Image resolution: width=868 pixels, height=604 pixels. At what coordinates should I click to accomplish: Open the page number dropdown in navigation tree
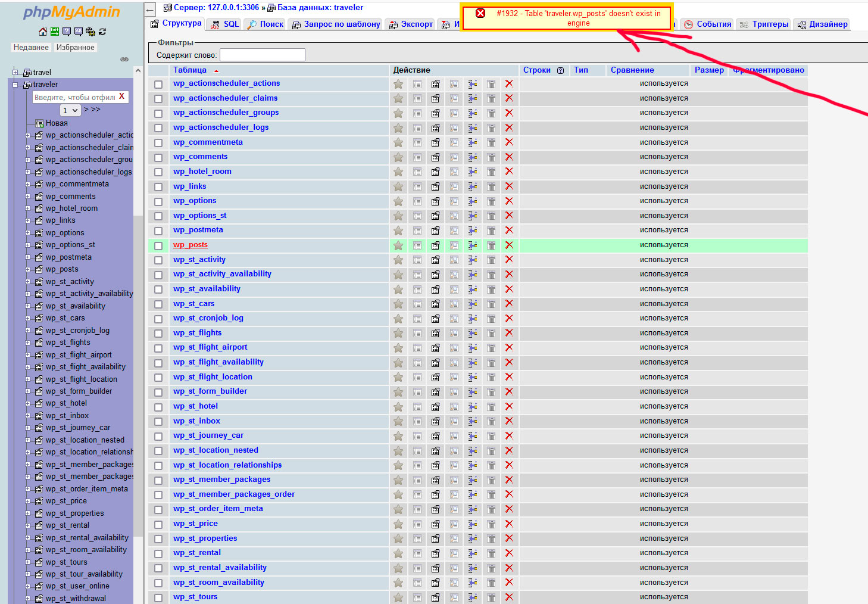[x=70, y=110]
